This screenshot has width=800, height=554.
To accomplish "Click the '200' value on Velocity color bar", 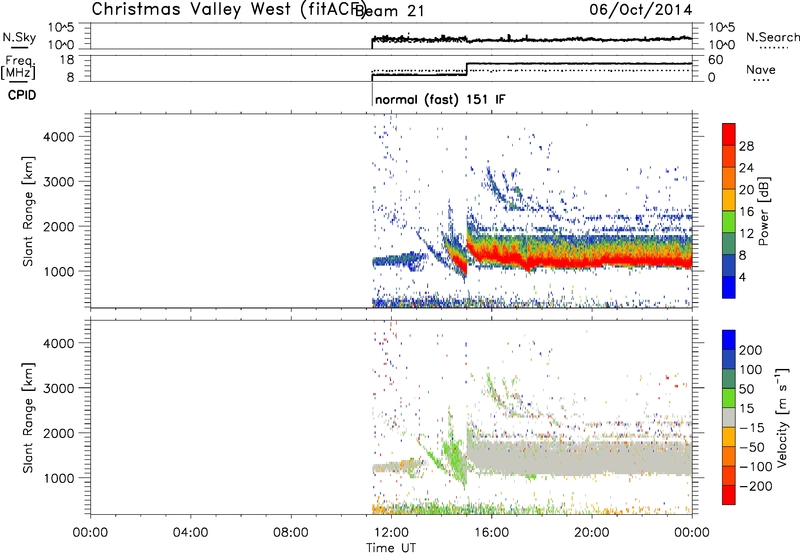I will 750,350.
